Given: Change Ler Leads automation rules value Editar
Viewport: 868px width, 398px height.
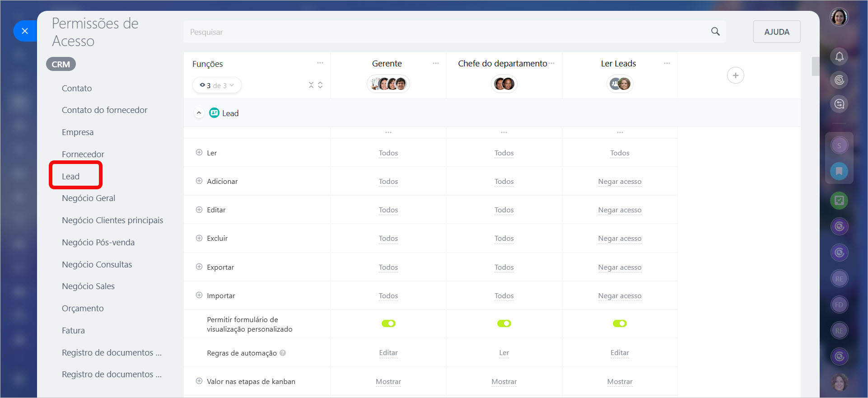Looking at the screenshot, I should coord(620,353).
